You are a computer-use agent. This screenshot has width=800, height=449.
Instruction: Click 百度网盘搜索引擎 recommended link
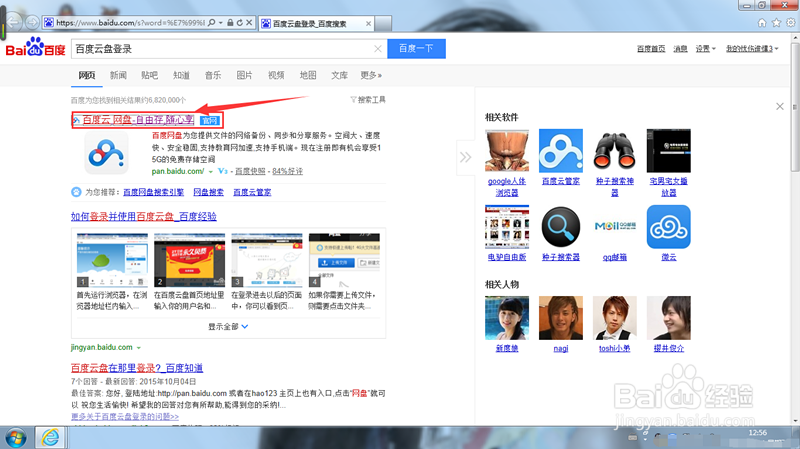click(154, 192)
